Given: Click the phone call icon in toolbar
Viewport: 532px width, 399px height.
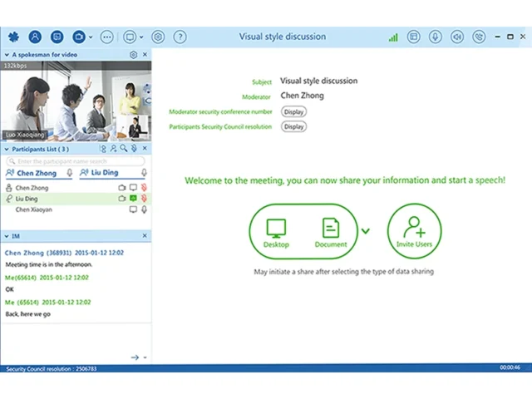Looking at the screenshot, I should click(x=478, y=37).
